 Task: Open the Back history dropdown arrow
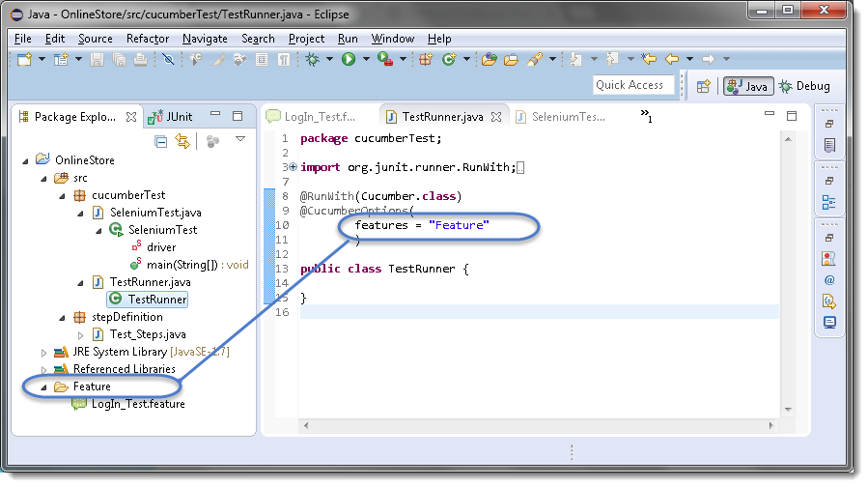689,59
